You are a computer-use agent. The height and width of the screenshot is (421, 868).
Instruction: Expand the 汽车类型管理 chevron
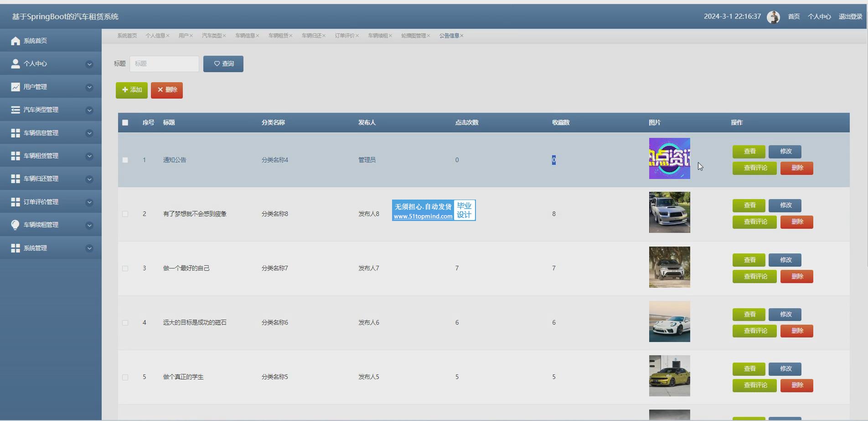(89, 110)
